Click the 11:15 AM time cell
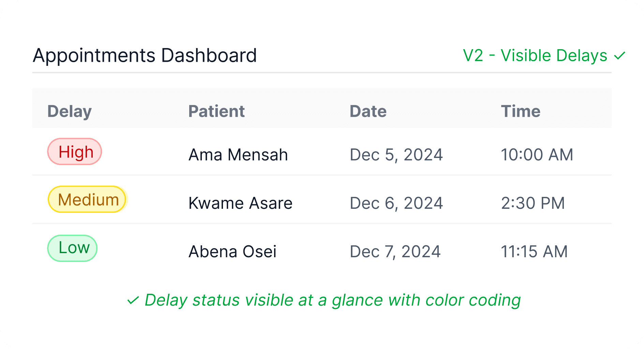This screenshot has height=349, width=644. pos(534,252)
